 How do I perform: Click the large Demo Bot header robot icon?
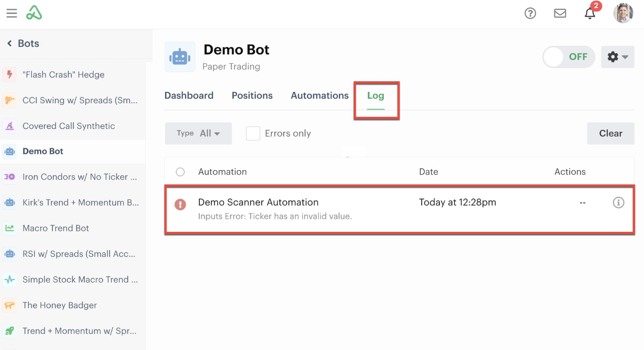(180, 57)
